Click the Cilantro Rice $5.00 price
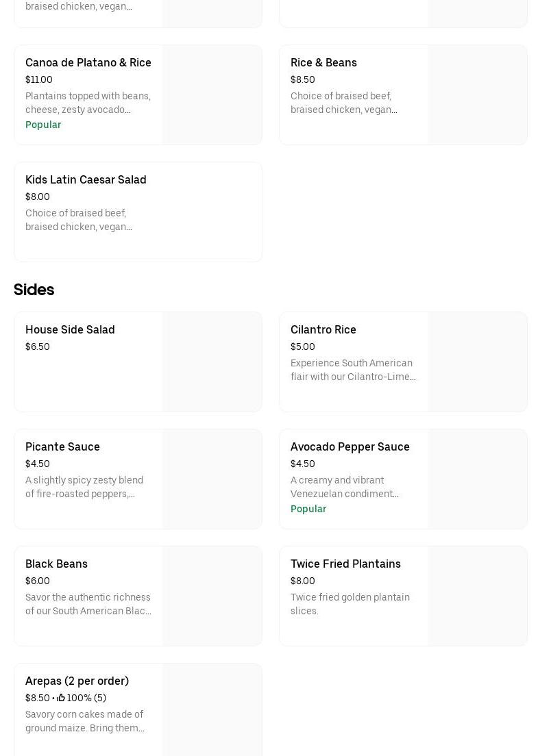This screenshot has width=551, height=756. pos(303,347)
